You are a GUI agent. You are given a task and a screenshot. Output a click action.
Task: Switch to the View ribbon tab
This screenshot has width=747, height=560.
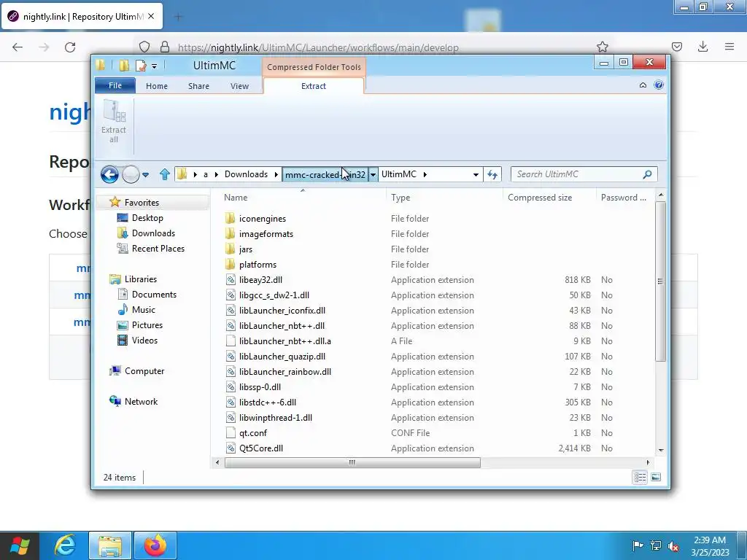coord(239,86)
